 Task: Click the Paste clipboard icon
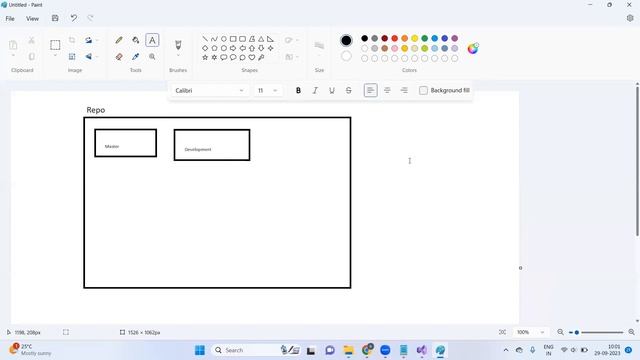(13, 44)
